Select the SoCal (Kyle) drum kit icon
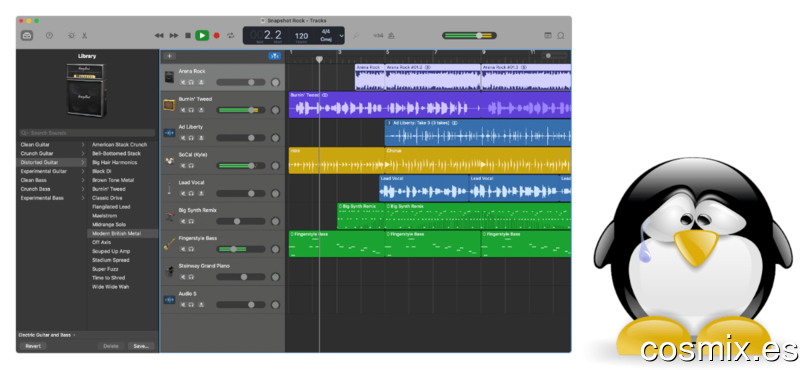Screen dimensions: 800x370 [x=169, y=161]
